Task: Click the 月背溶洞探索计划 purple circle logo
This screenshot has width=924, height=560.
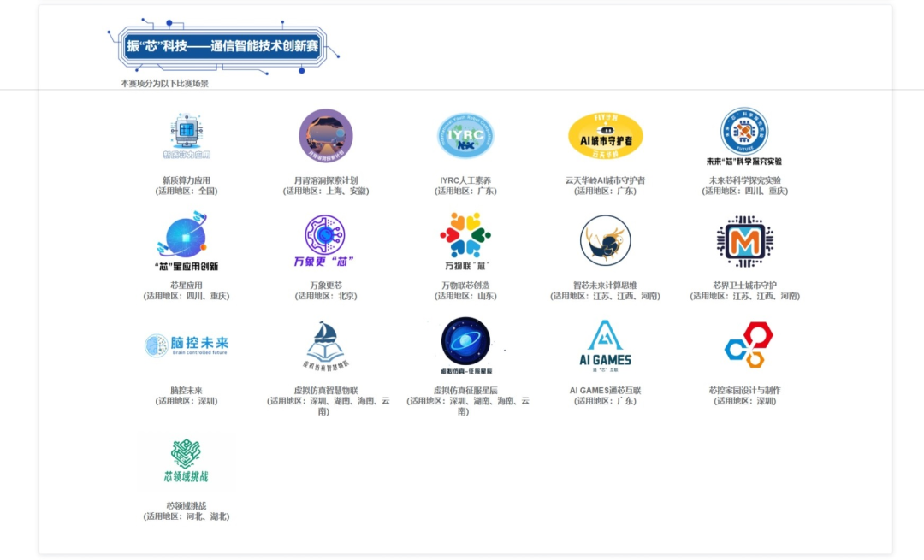Action: click(x=326, y=136)
